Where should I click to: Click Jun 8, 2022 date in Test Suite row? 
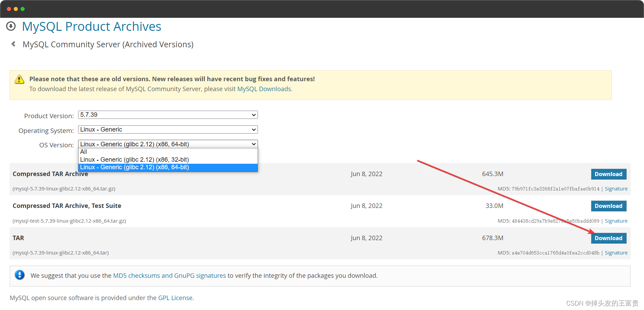367,206
